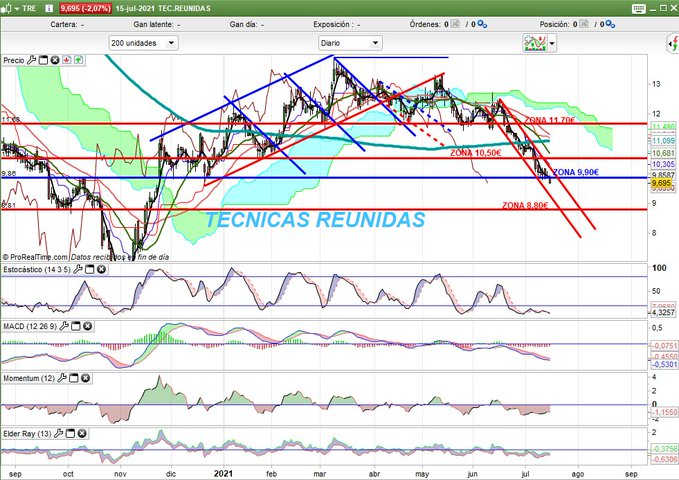
Task: Click the indicators chart icon in toolbar
Action: tap(535, 43)
